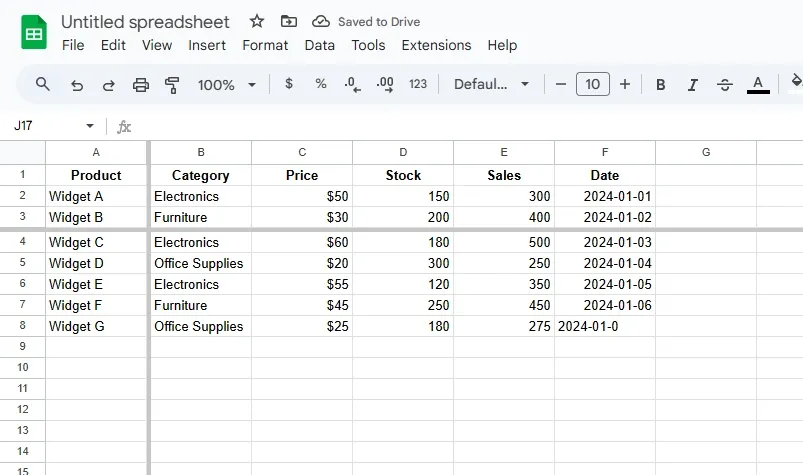This screenshot has height=475, width=803.
Task: Click the undo arrow icon
Action: (76, 85)
